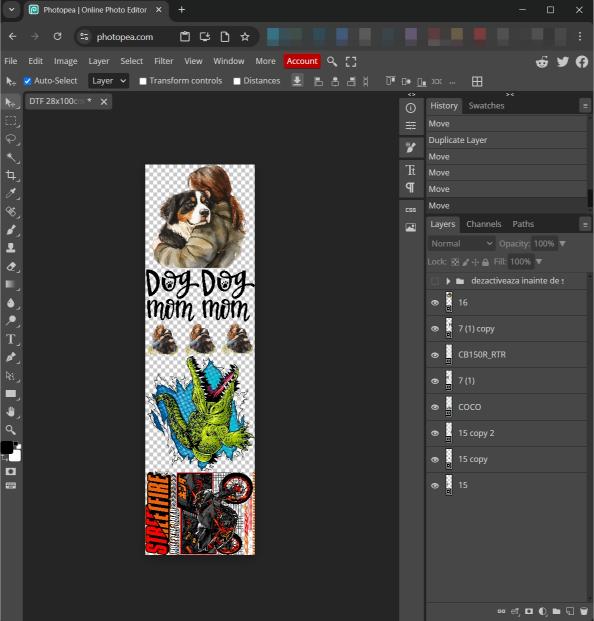The image size is (594, 621).
Task: Open the Layers panel menu button
Action: [x=585, y=224]
